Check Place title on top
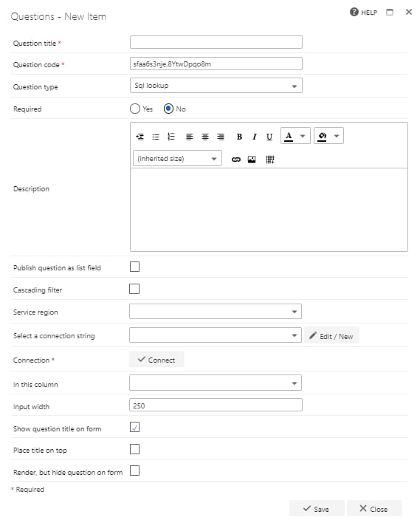 (x=134, y=449)
